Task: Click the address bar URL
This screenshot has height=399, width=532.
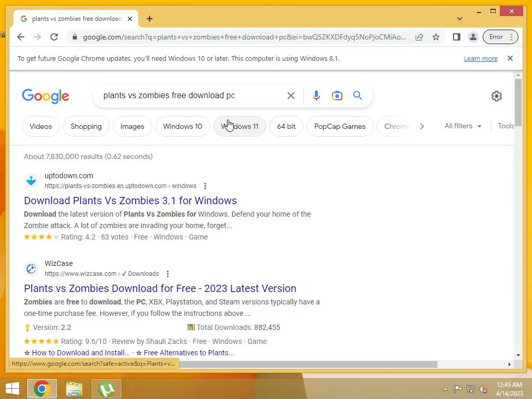Action: pos(244,37)
